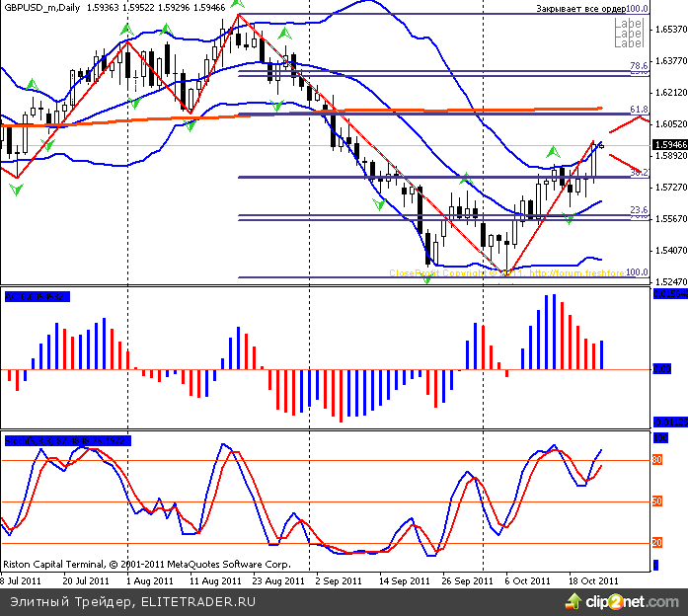Click the 1.60520 price on the scale
This screenshot has height=616, width=688.
[x=669, y=124]
